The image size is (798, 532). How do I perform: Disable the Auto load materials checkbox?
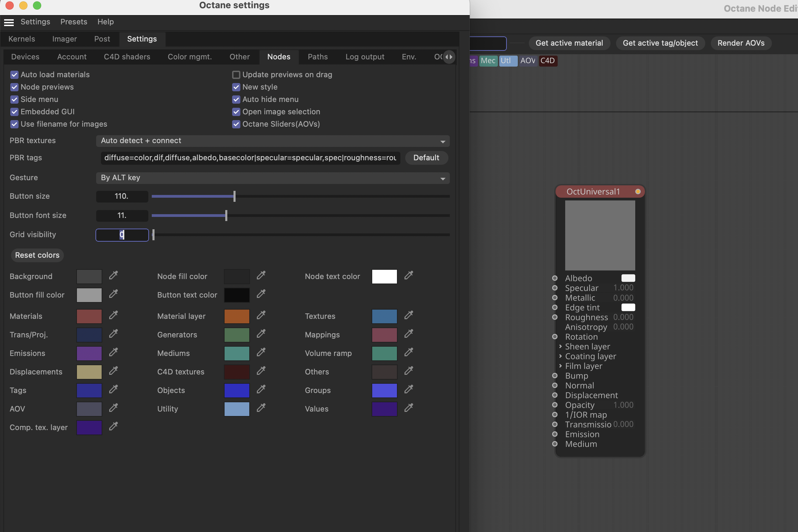[14, 75]
